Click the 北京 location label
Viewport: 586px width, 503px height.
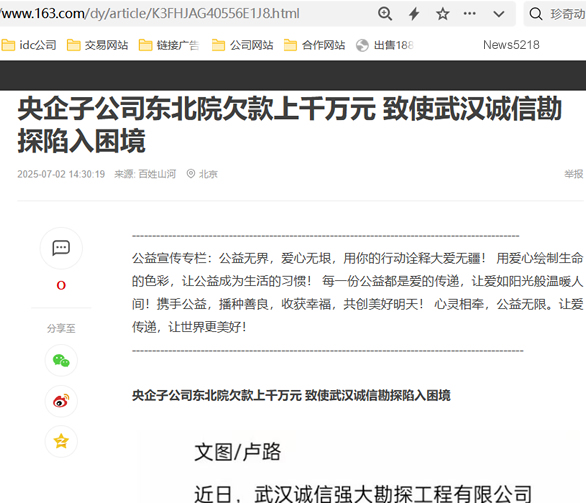tap(208, 174)
